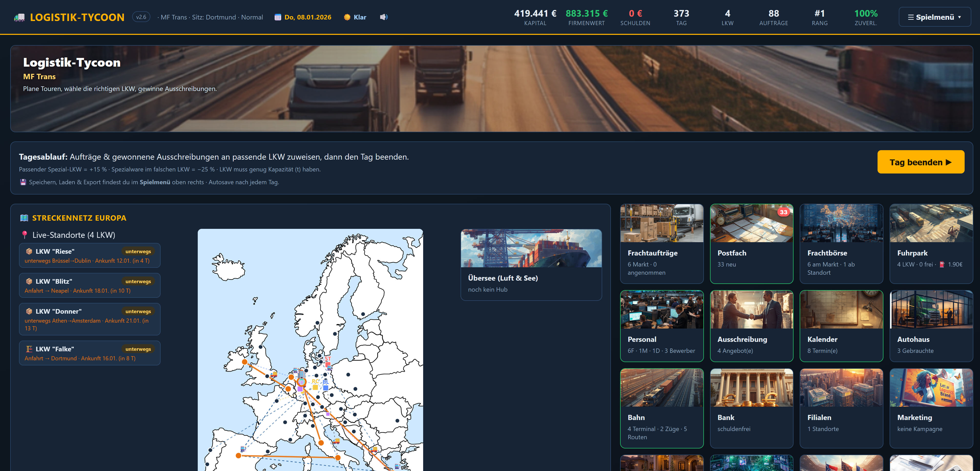Select the LKW "Riese" row
This screenshot has width=980, height=471.
coord(89,255)
